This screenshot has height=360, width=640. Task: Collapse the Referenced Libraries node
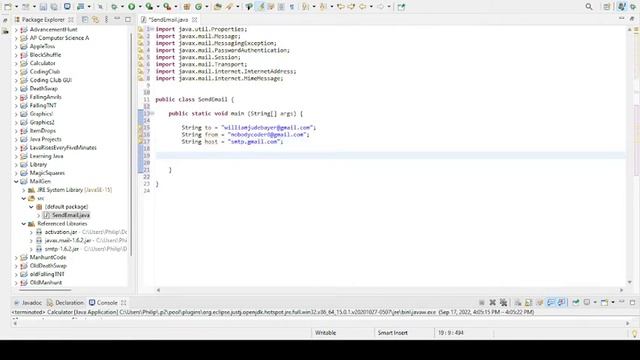tap(24, 224)
